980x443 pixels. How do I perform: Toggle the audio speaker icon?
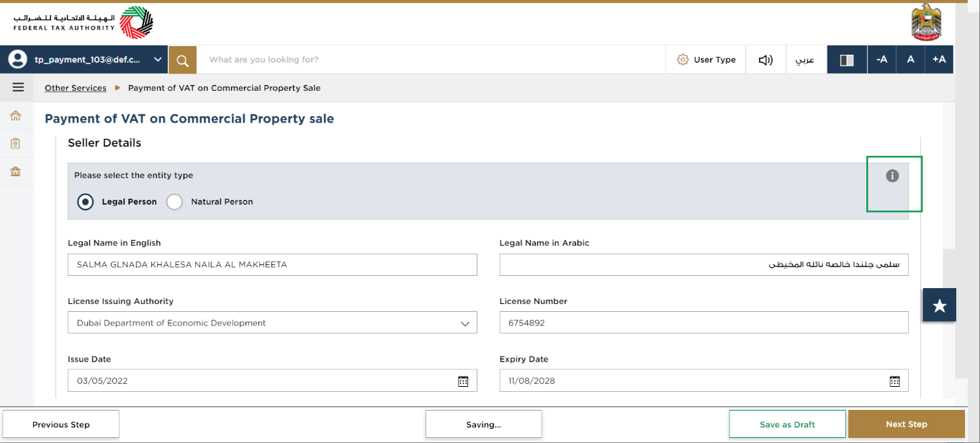(765, 60)
